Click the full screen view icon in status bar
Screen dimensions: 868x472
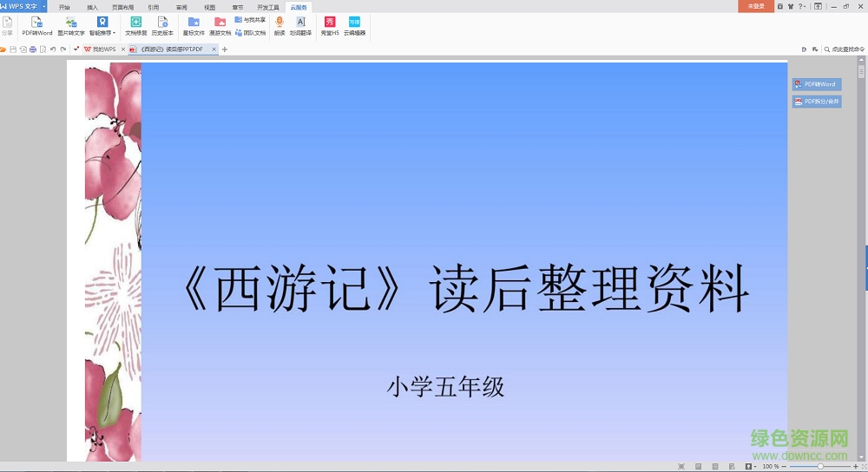[x=681, y=467]
